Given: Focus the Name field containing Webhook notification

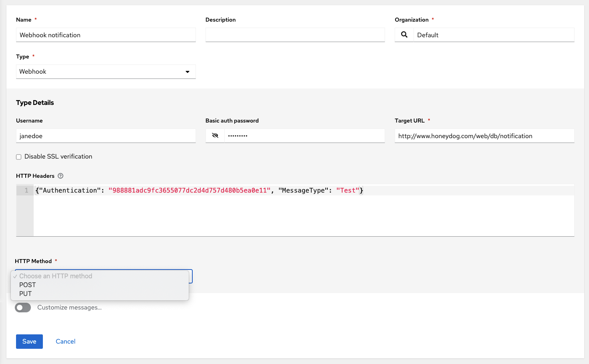Looking at the screenshot, I should [106, 35].
